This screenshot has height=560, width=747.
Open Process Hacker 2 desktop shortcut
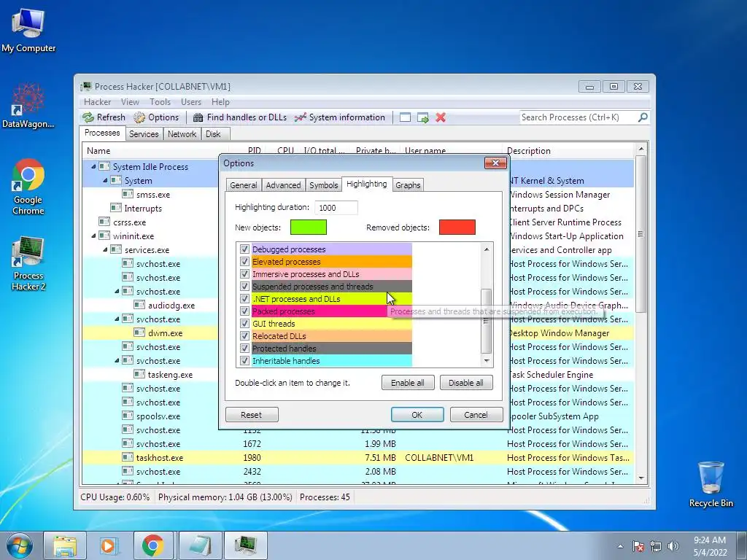[x=28, y=262]
